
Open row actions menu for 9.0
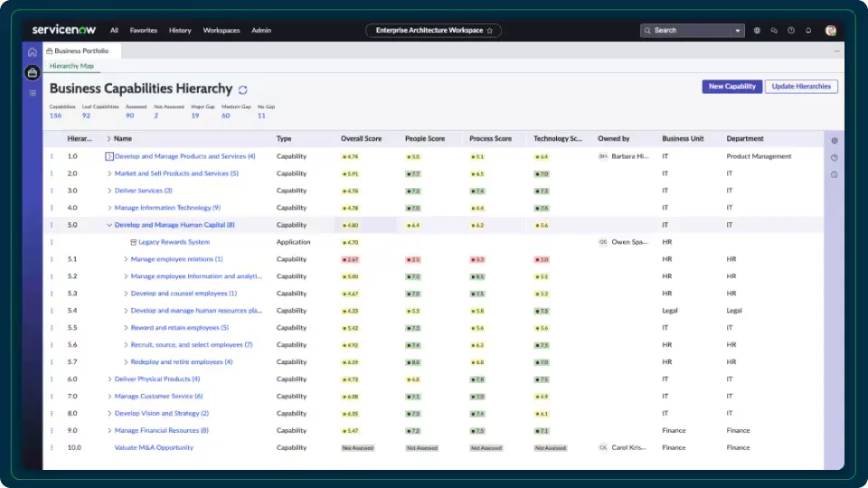pyautogui.click(x=52, y=430)
